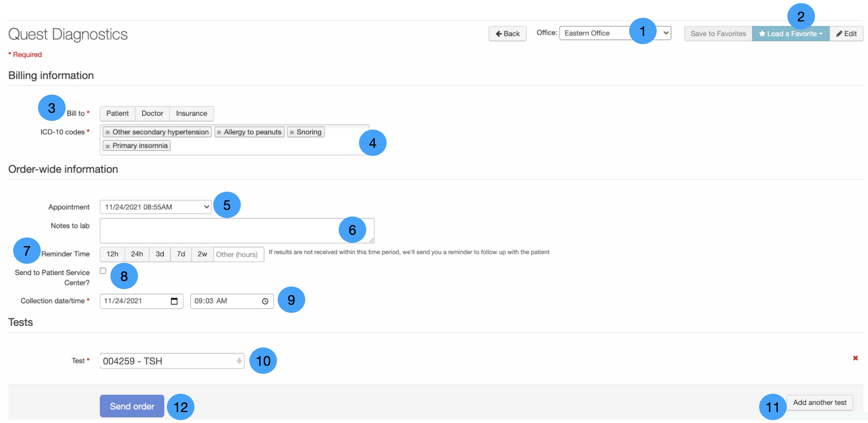868x423 pixels.
Task: Click Add another test
Action: (x=819, y=403)
